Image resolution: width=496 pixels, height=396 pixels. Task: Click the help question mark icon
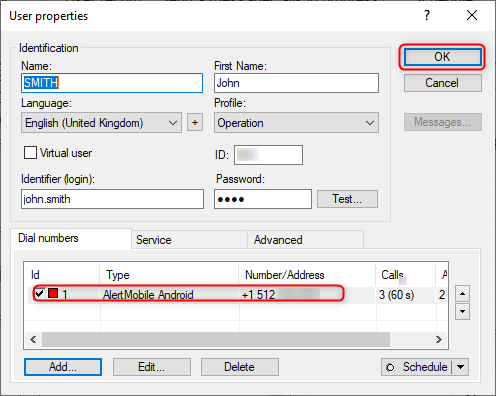pyautogui.click(x=427, y=15)
